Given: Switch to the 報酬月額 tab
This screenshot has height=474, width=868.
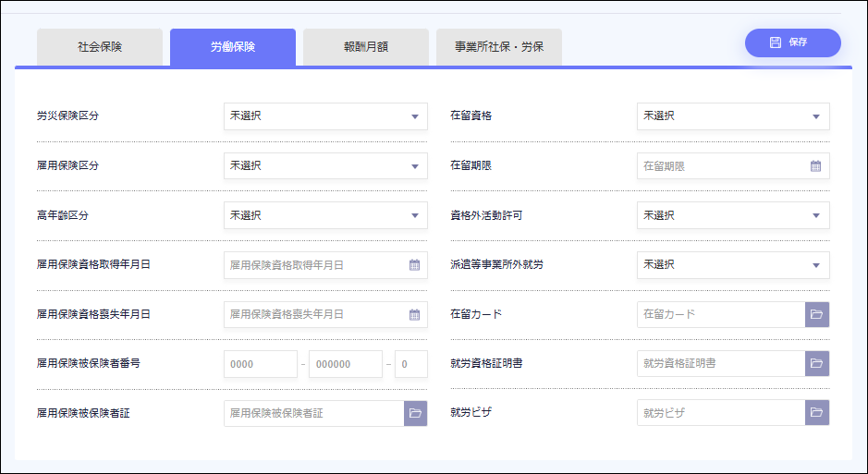Looking at the screenshot, I should pos(365,47).
